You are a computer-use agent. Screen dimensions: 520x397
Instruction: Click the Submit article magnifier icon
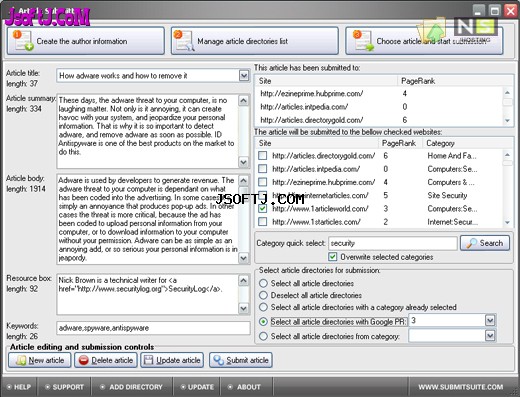coord(219,360)
